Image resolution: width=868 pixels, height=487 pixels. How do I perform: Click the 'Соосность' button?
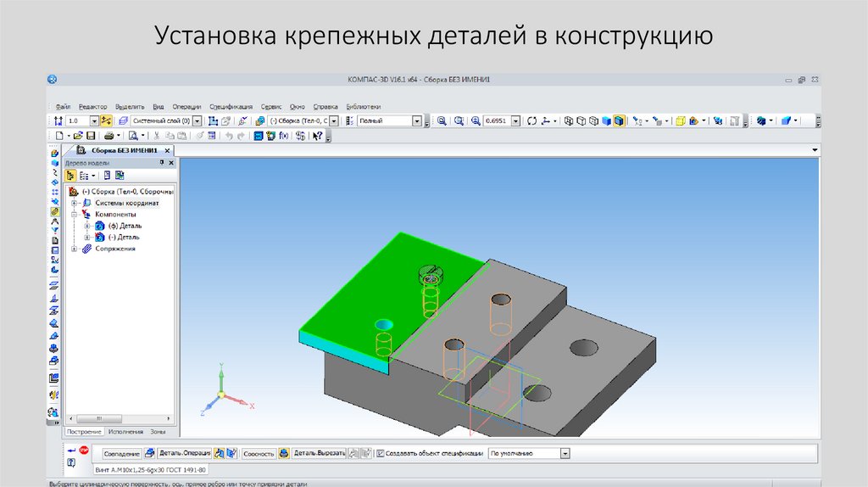[x=259, y=454]
